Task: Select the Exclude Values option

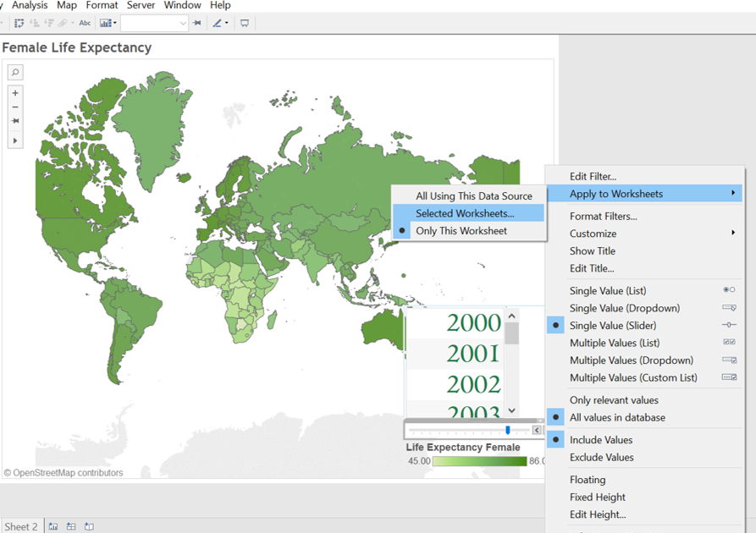Action: coord(601,458)
